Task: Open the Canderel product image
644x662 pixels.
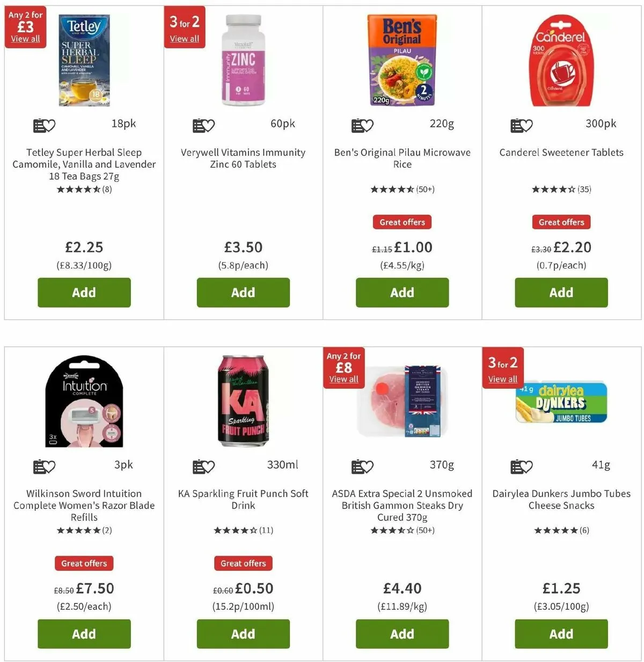Action: coord(561,61)
